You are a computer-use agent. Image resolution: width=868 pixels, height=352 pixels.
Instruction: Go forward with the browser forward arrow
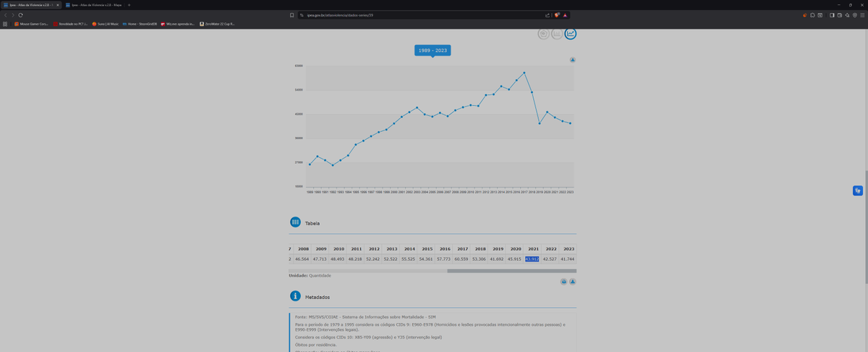pyautogui.click(x=13, y=14)
